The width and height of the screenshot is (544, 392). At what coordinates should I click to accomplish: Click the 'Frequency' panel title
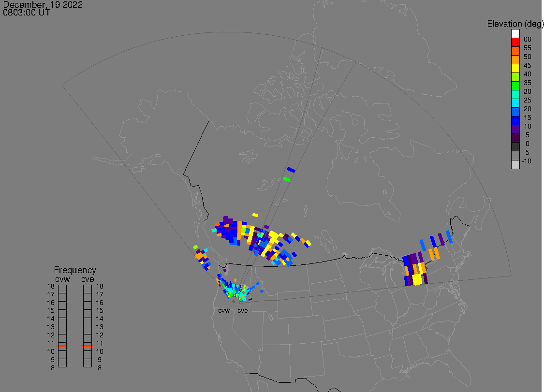point(75,270)
